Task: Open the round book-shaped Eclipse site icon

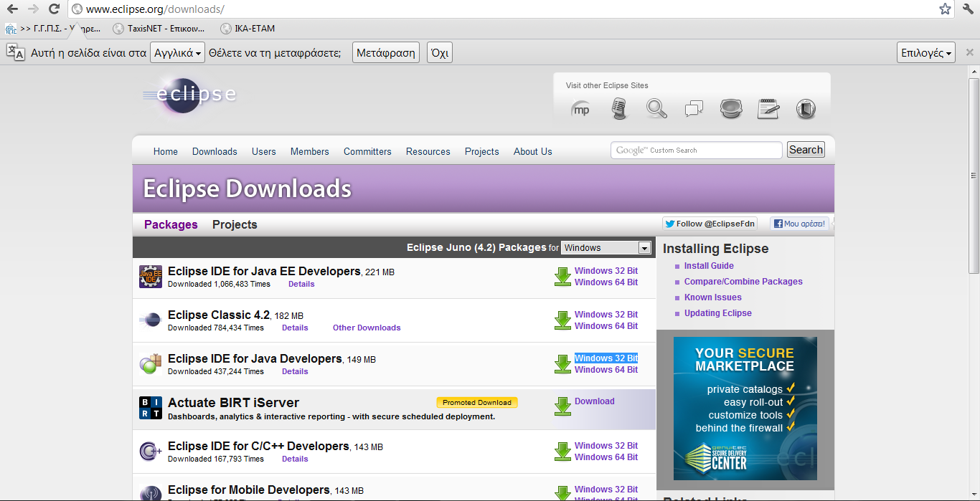Action: pos(806,109)
